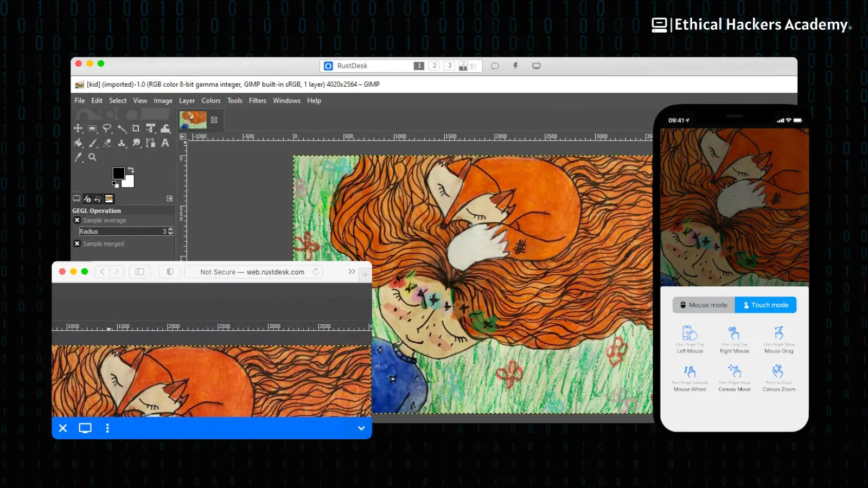Open the canvas corner image menu arrow
868x488 pixels.
coord(183,137)
